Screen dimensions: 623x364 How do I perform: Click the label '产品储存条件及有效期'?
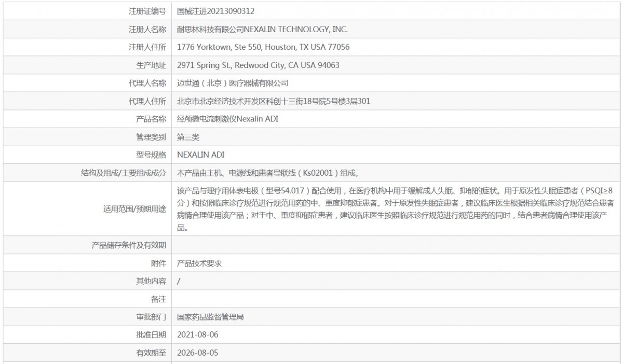point(129,245)
